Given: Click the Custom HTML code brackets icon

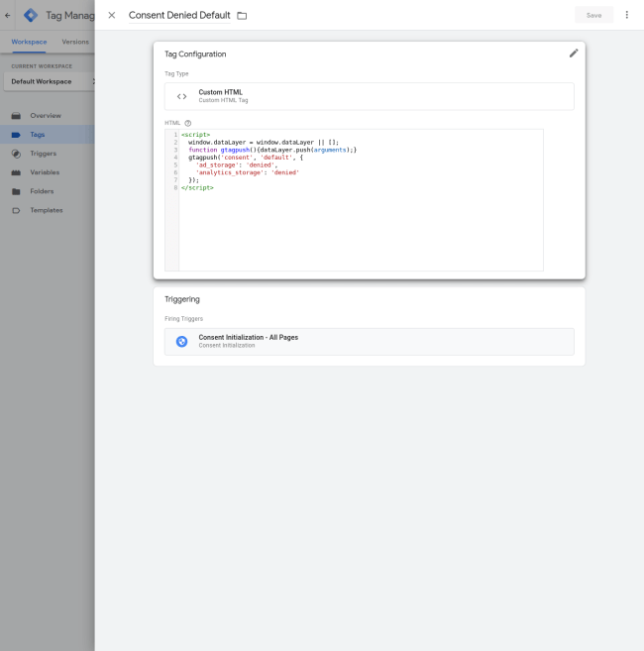Looking at the screenshot, I should 181,96.
